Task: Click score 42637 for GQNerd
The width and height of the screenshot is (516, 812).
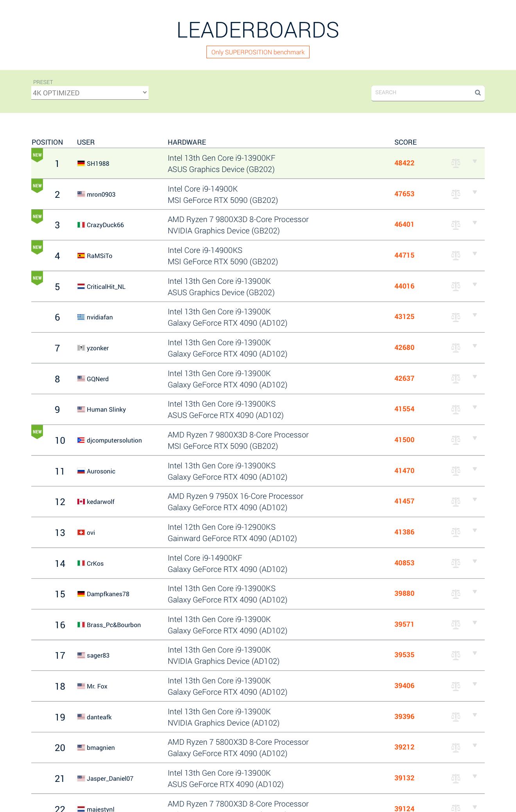Action: (404, 378)
